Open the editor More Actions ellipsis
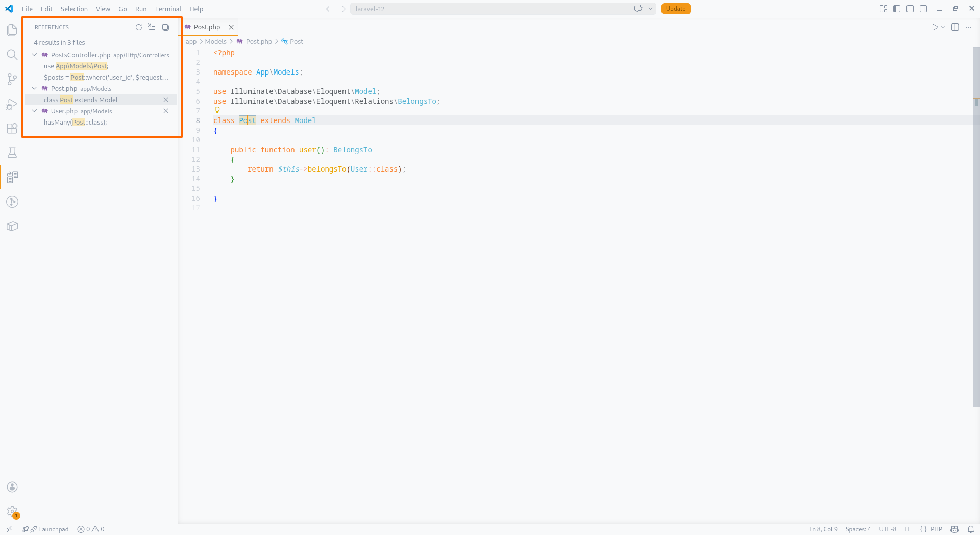The width and height of the screenshot is (980, 535). (968, 27)
